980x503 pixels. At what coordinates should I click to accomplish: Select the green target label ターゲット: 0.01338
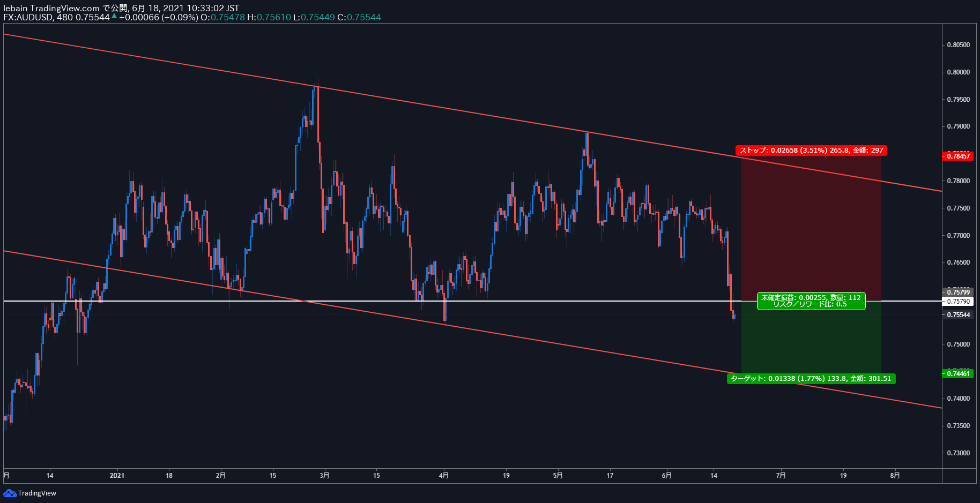(x=811, y=379)
